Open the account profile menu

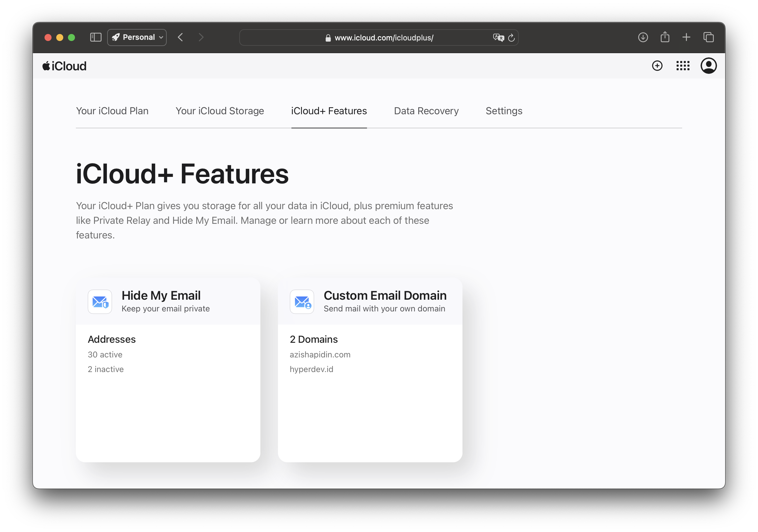click(x=709, y=66)
